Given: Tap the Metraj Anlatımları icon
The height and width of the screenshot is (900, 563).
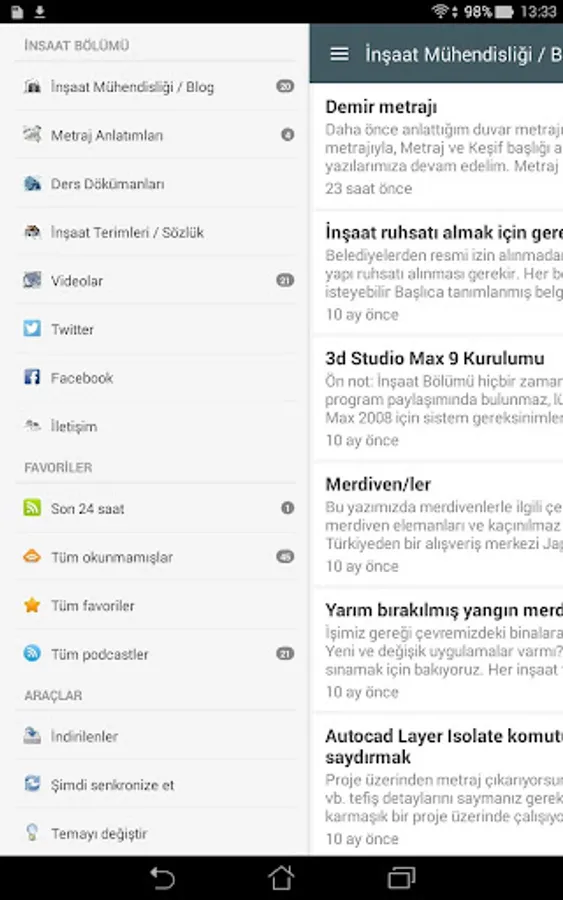Looking at the screenshot, I should [32, 135].
